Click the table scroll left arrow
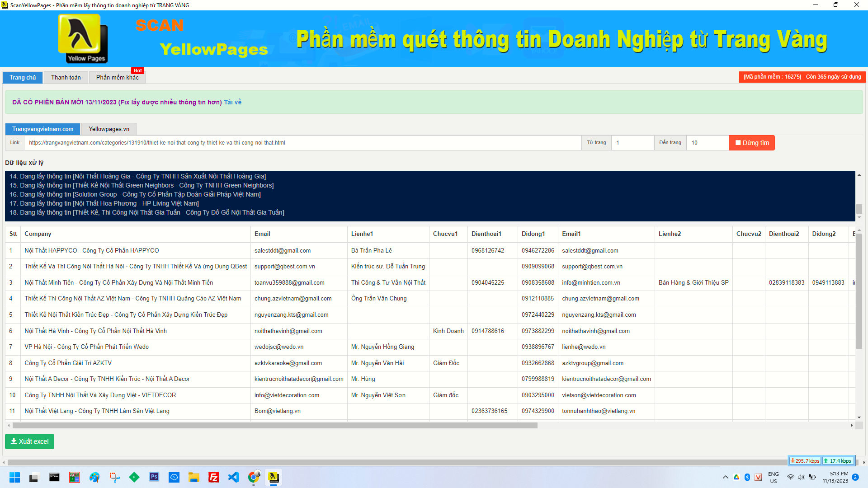The height and width of the screenshot is (488, 868). pos(9,425)
